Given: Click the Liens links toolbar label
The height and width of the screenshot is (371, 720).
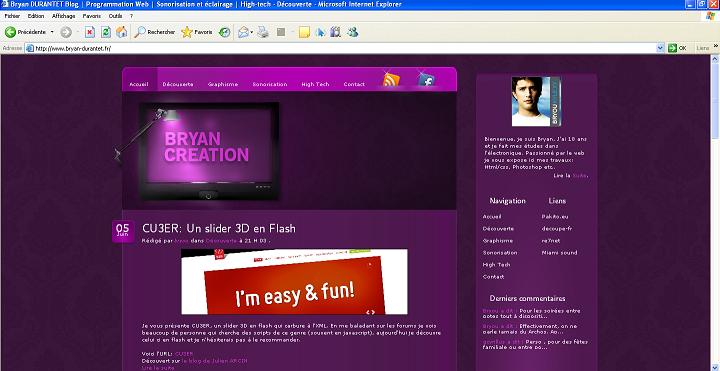Looking at the screenshot, I should pyautogui.click(x=703, y=48).
